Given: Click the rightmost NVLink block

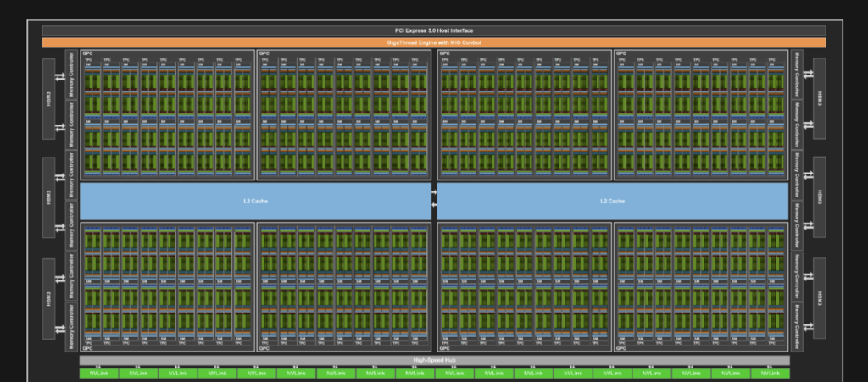Looking at the screenshot, I should point(771,374).
